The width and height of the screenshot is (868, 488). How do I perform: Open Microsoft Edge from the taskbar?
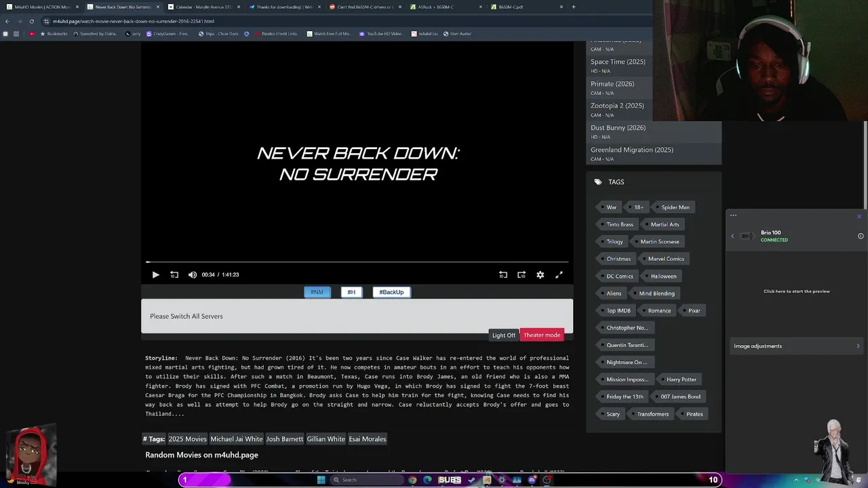coord(427,480)
